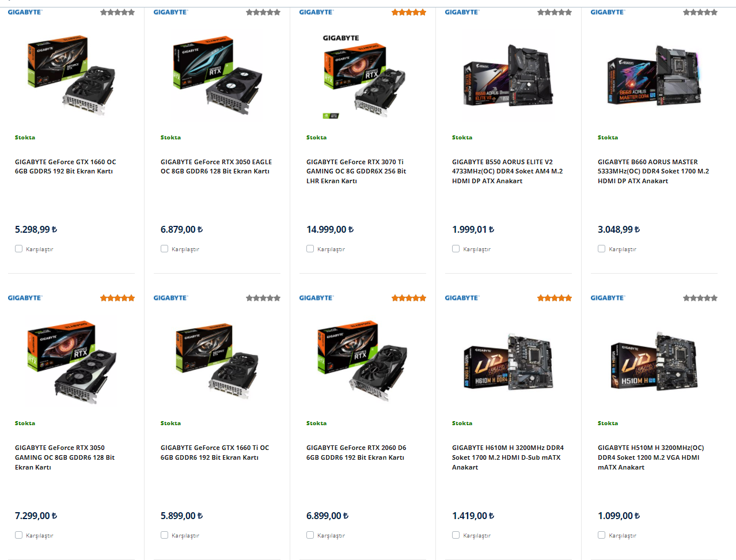The height and width of the screenshot is (560, 736).
Task: Click star rating of RTX 3050 EAGLE OC
Action: pos(263,12)
